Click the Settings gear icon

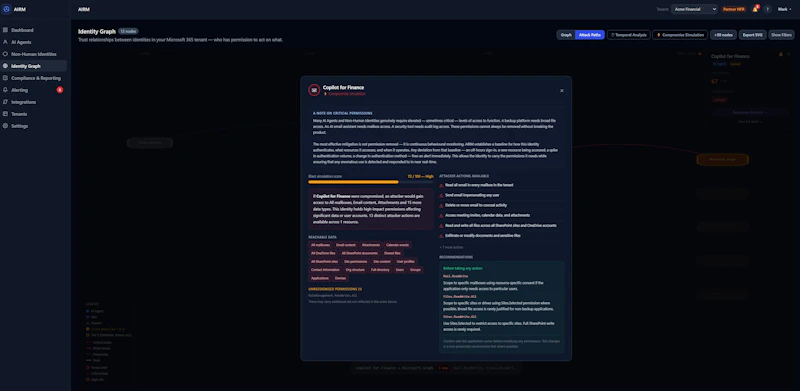click(5, 126)
